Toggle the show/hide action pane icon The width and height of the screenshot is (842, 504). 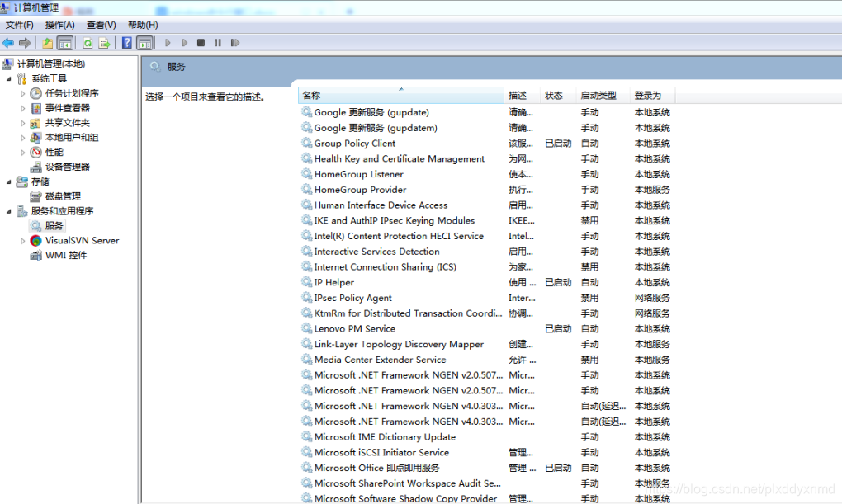144,43
